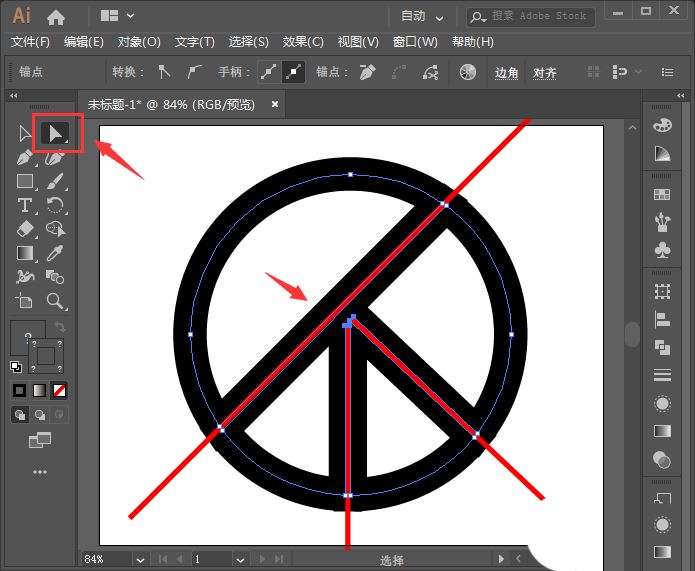
Task: Set fill to None (red slash box)
Action: [60, 390]
